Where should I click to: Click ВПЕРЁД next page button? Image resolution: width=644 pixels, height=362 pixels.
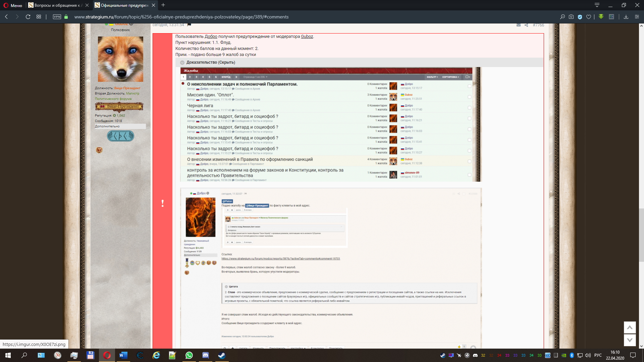tap(226, 77)
